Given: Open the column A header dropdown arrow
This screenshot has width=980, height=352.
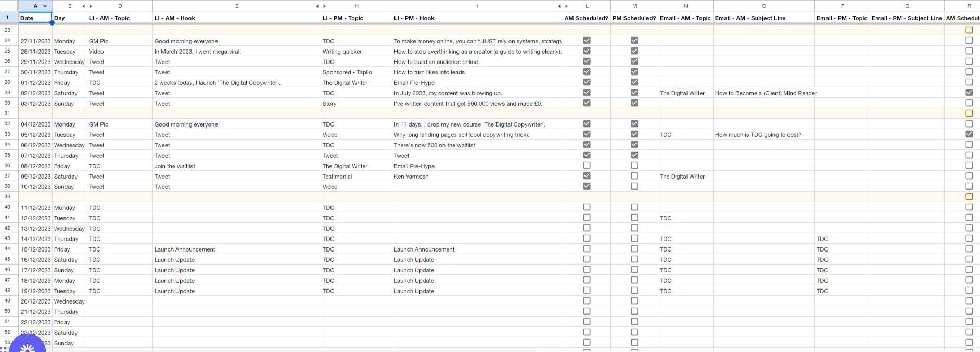Looking at the screenshot, I should point(45,6).
